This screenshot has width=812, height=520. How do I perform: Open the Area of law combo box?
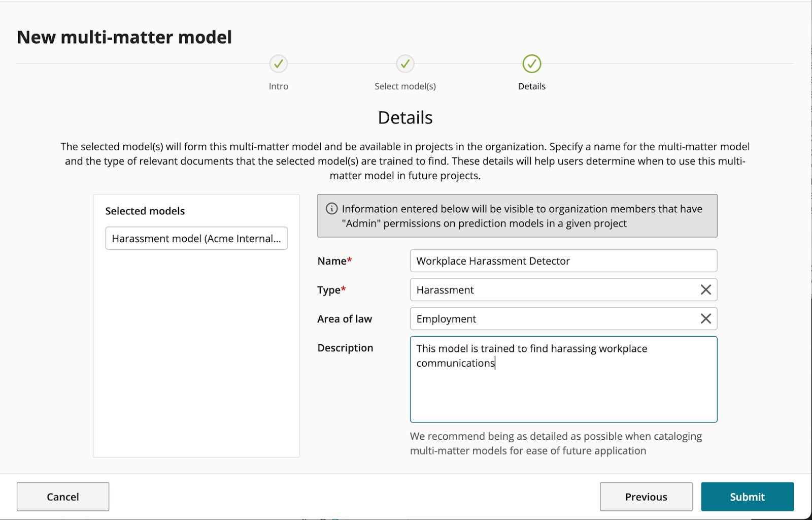[563, 318]
